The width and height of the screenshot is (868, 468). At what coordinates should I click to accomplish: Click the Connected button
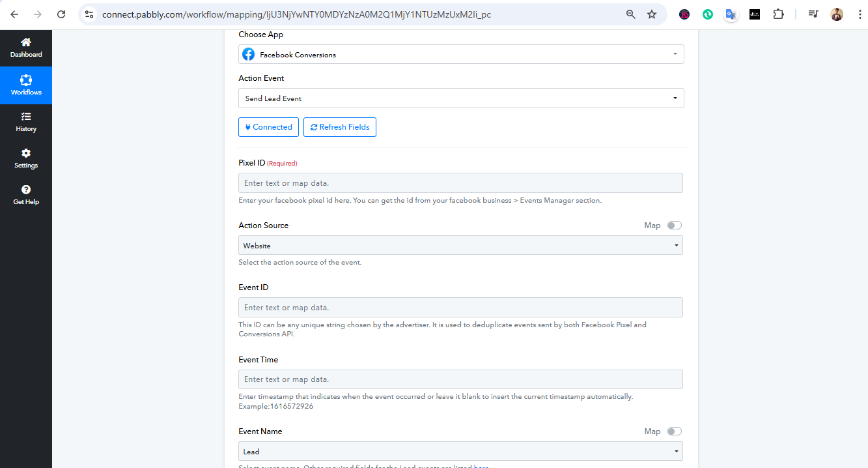pos(268,127)
